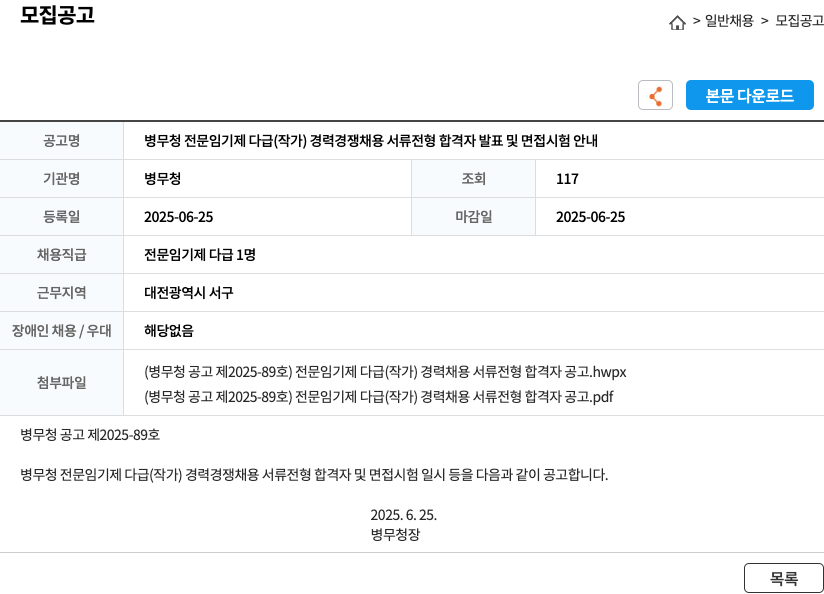The height and width of the screenshot is (594, 824).
Task: Click the 근무지역 label cell
Action: (x=61, y=293)
